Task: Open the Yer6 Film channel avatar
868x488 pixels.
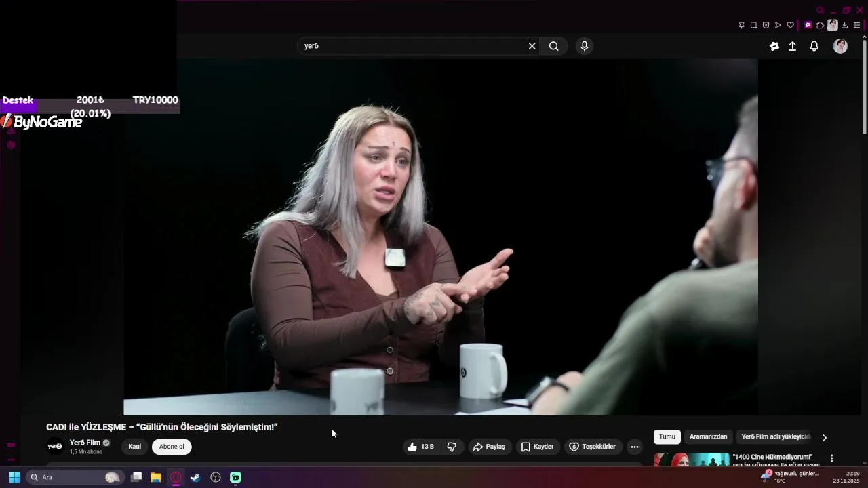Action: coord(55,447)
